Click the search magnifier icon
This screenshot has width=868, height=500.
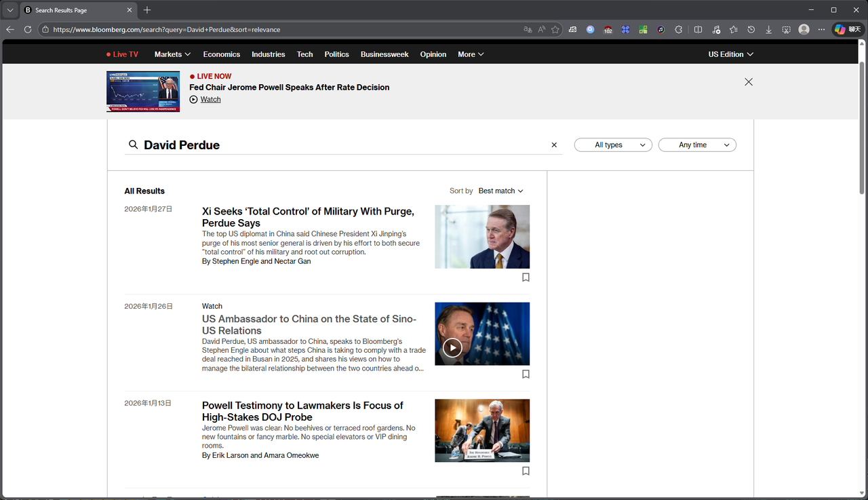tap(134, 145)
